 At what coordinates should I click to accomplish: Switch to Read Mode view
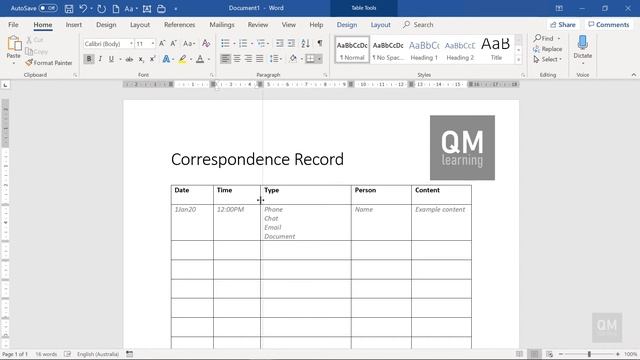tap(520, 354)
